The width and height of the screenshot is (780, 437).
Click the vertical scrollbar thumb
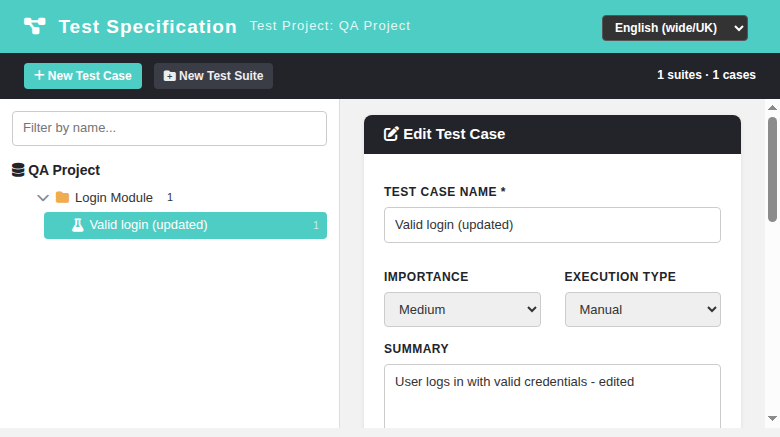772,169
